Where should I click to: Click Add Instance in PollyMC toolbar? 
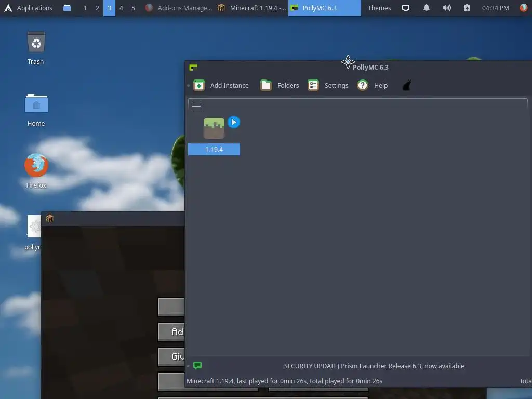coord(221,86)
